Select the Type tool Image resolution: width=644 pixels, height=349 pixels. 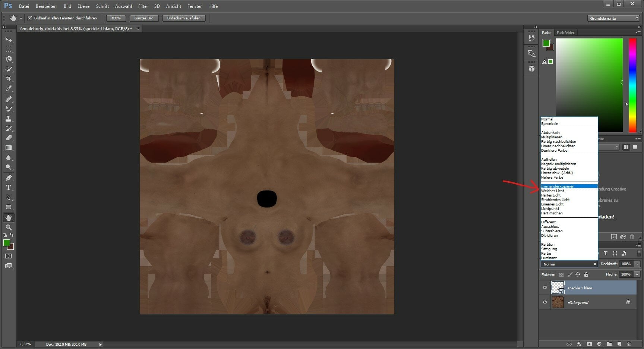tap(9, 188)
